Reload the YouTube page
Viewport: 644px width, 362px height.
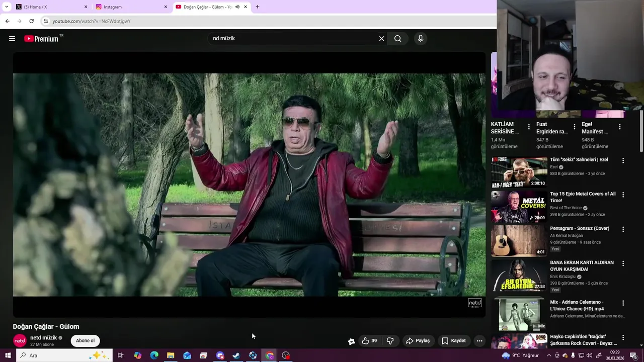pyautogui.click(x=31, y=21)
